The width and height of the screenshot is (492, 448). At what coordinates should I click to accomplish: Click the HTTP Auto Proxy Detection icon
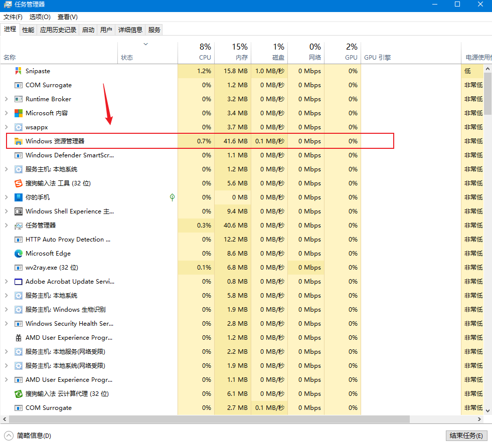tap(19, 240)
